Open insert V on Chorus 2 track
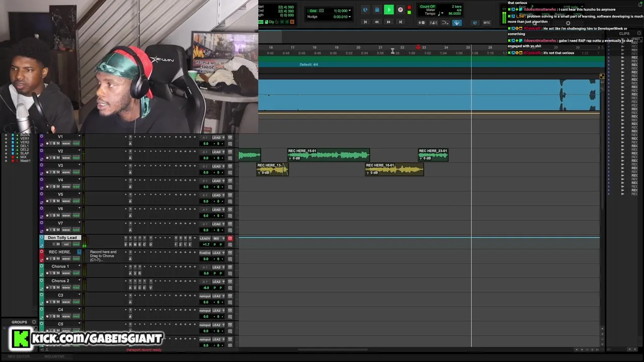The width and height of the screenshot is (644, 362). (x=150, y=288)
